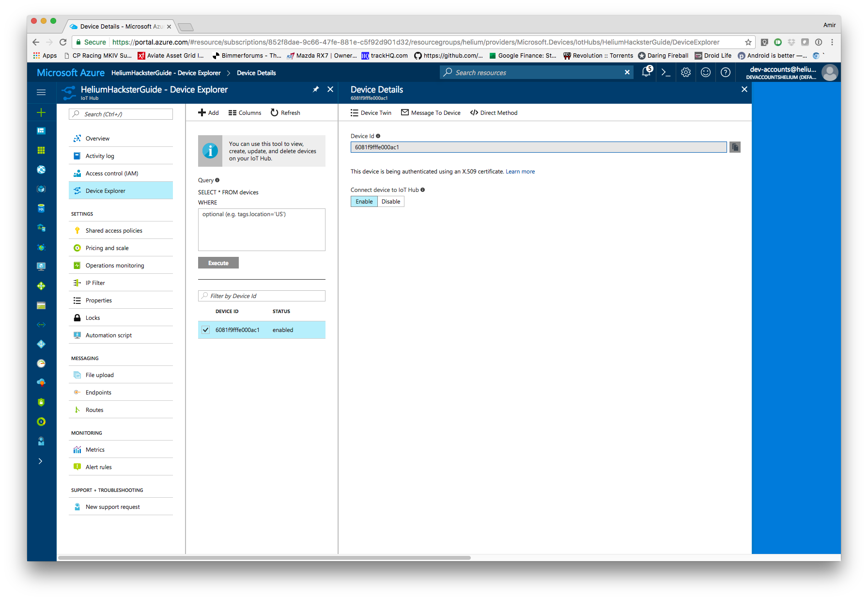Expand the bottom sidebar chevron
This screenshot has height=600, width=868.
click(x=41, y=461)
